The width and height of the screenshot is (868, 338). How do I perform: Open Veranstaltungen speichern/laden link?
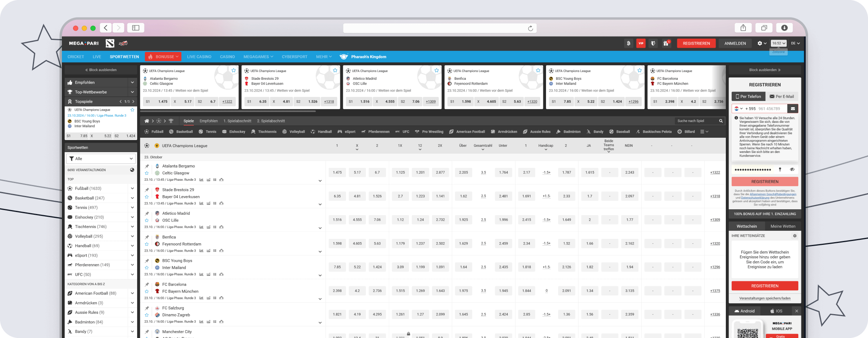click(x=765, y=298)
